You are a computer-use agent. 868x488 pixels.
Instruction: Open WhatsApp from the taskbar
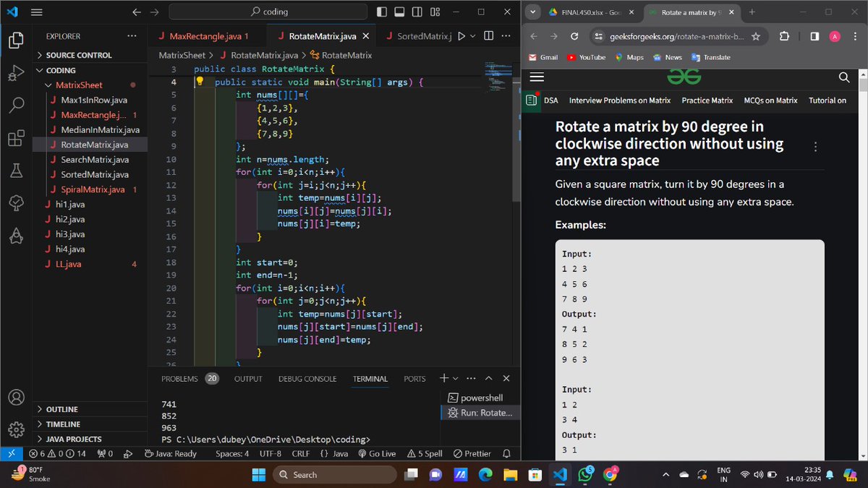point(584,474)
